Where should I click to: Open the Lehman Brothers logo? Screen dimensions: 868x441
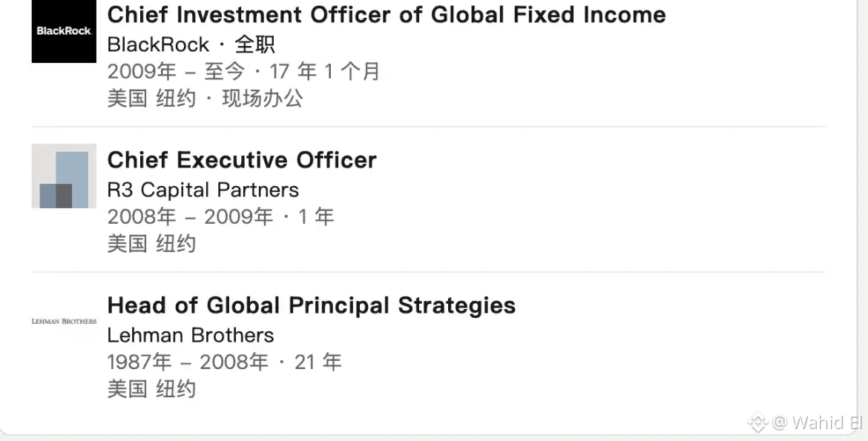coord(64,321)
